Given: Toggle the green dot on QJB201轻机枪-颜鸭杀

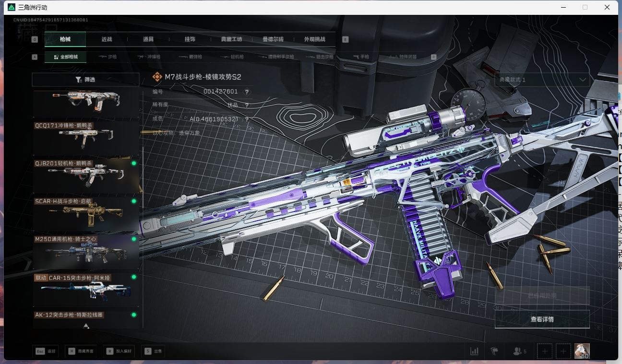Looking at the screenshot, I should coord(134,163).
